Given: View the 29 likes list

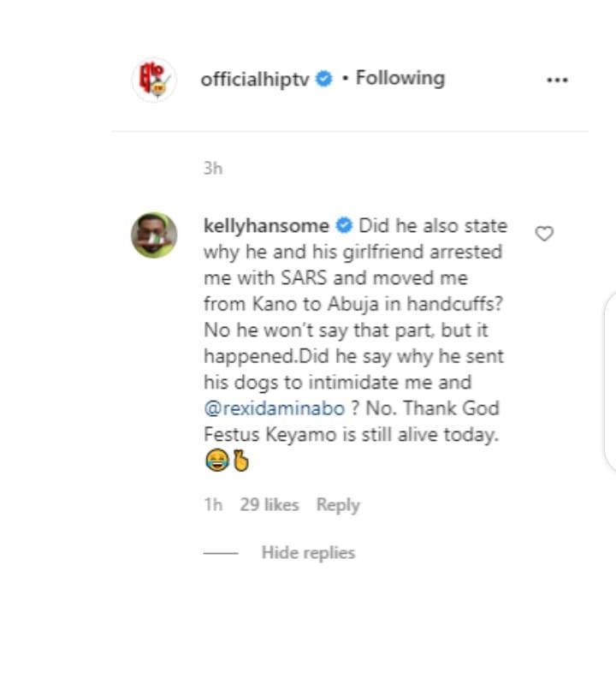Looking at the screenshot, I should coord(269,505).
